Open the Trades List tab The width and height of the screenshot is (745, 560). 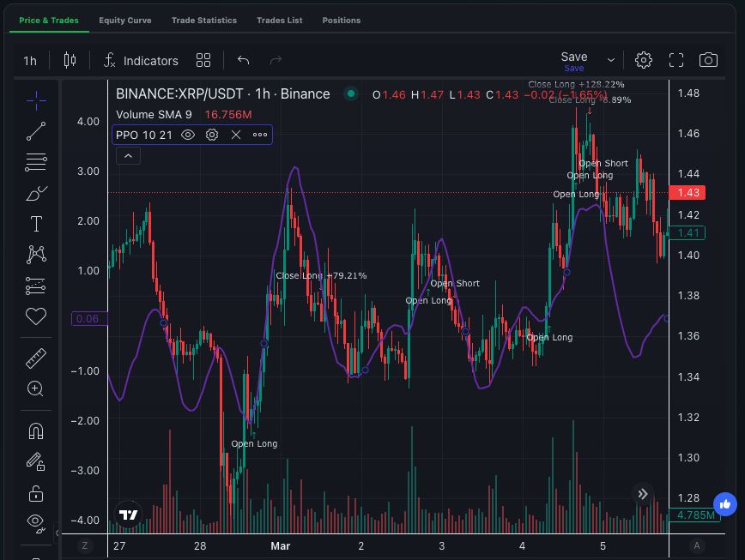tap(280, 21)
